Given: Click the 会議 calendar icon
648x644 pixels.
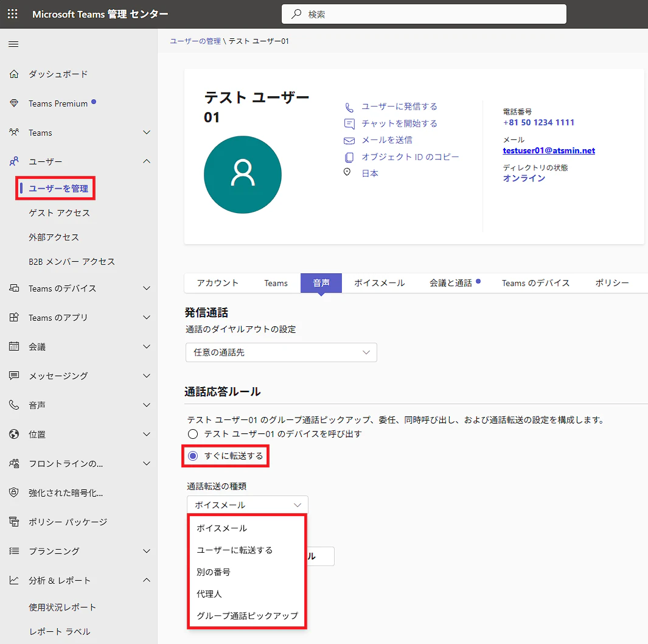Looking at the screenshot, I should tap(14, 346).
